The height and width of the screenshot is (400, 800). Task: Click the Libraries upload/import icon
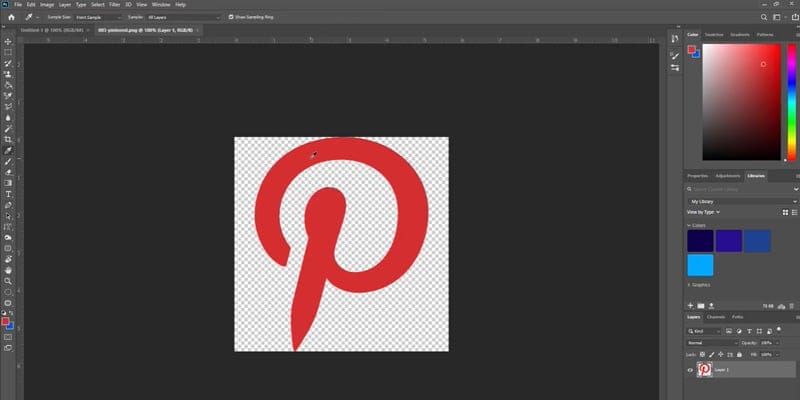(x=711, y=306)
